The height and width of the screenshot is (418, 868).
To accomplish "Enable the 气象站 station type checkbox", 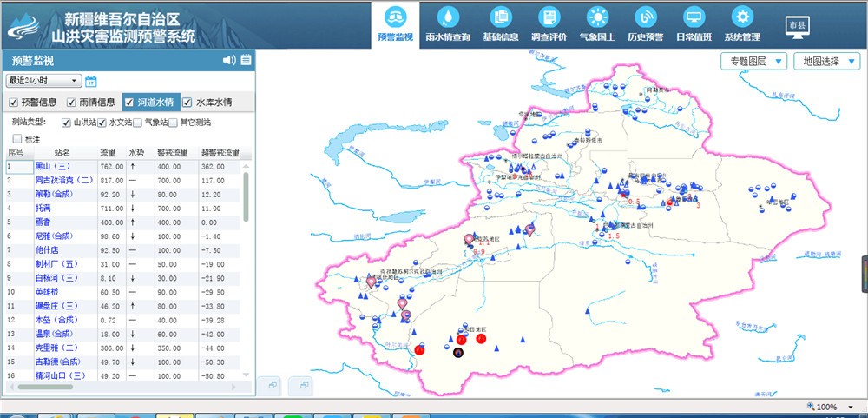I will [137, 123].
